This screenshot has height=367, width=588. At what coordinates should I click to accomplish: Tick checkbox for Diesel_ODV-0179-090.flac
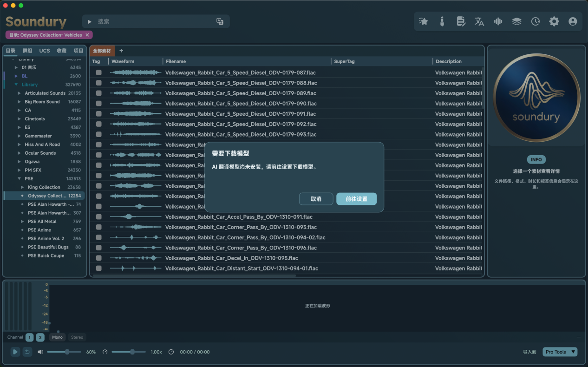pos(98,104)
